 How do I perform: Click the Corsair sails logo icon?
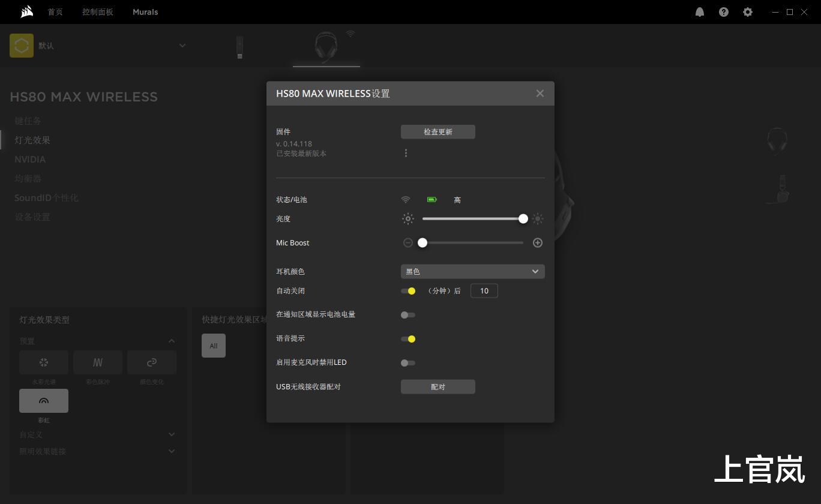[26, 11]
